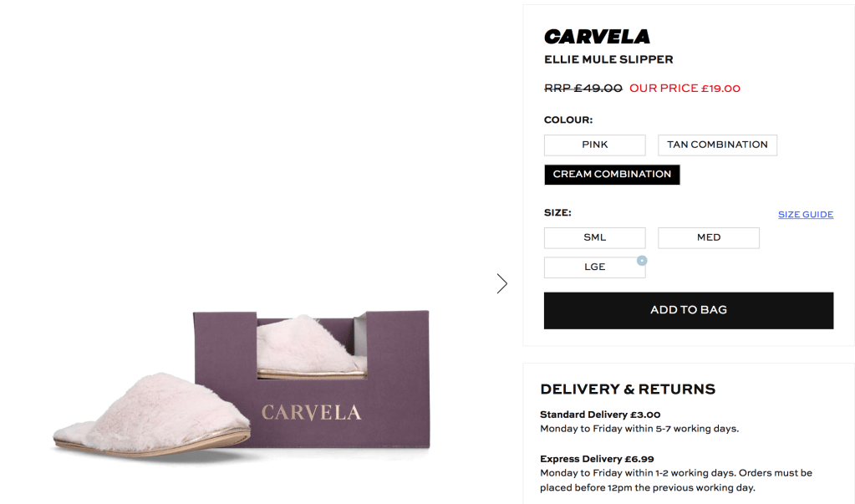Expand the Delivery & Returns section heading

point(628,389)
